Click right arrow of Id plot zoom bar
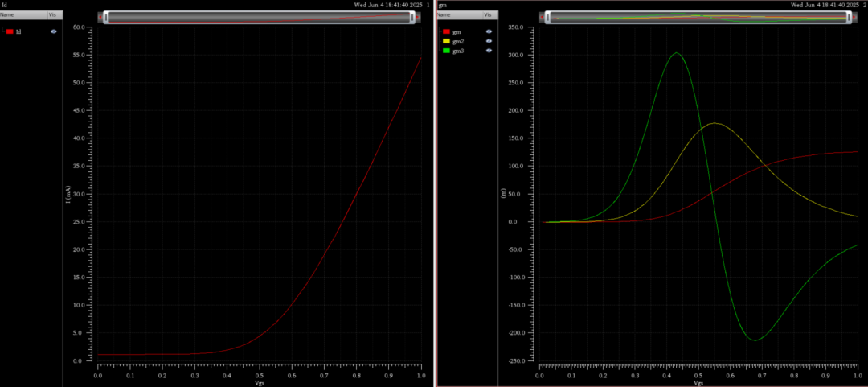 (418, 17)
